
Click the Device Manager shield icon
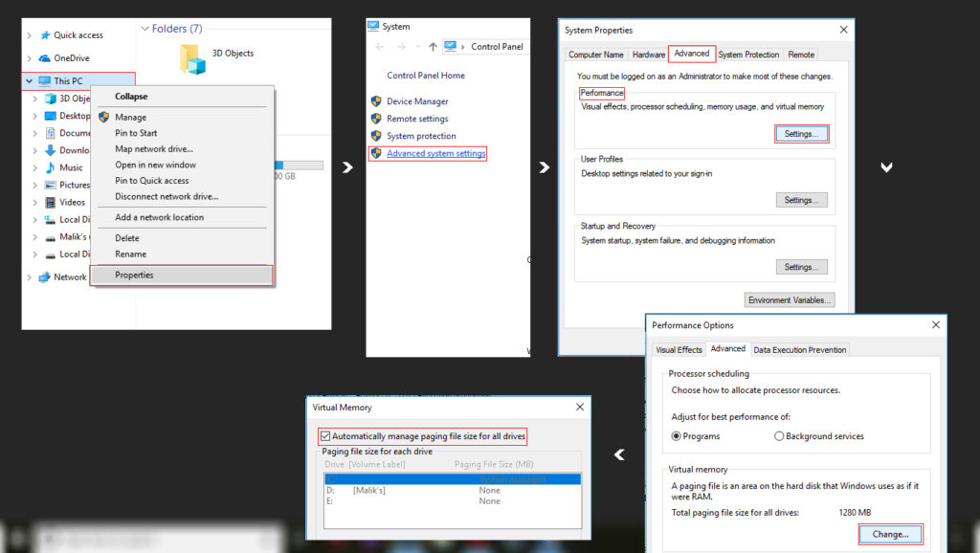[376, 101]
